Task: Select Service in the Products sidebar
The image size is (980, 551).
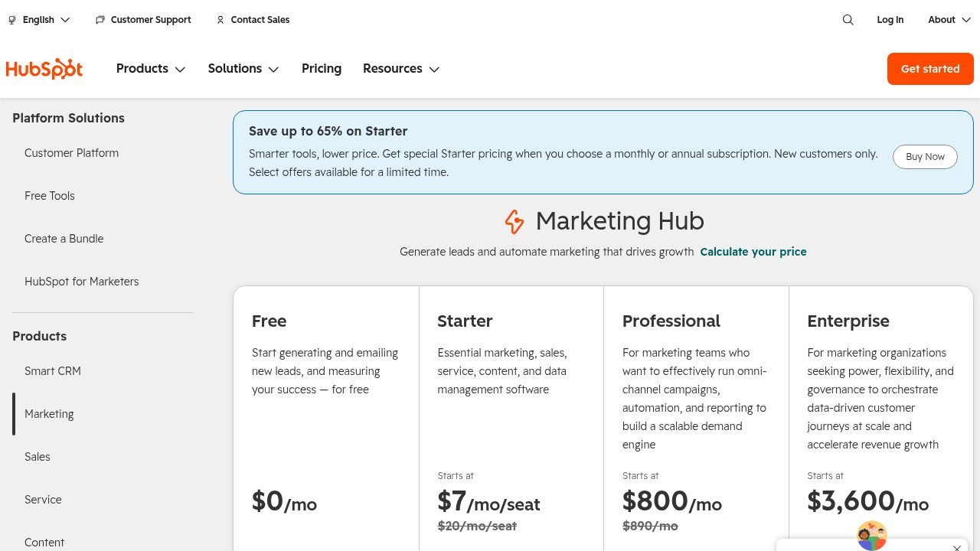Action: coord(43,500)
